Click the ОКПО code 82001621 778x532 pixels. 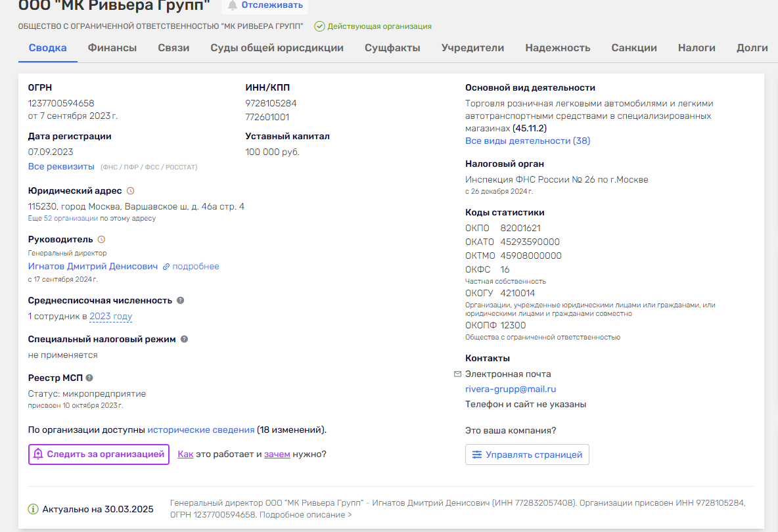pos(520,228)
